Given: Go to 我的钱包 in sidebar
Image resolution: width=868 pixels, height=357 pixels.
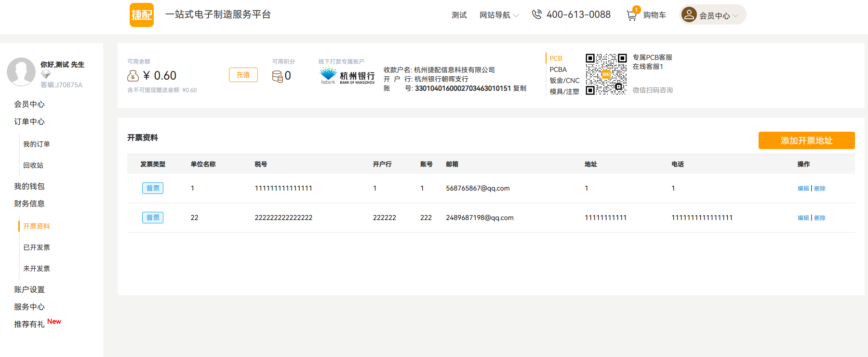Looking at the screenshot, I should tap(29, 186).
